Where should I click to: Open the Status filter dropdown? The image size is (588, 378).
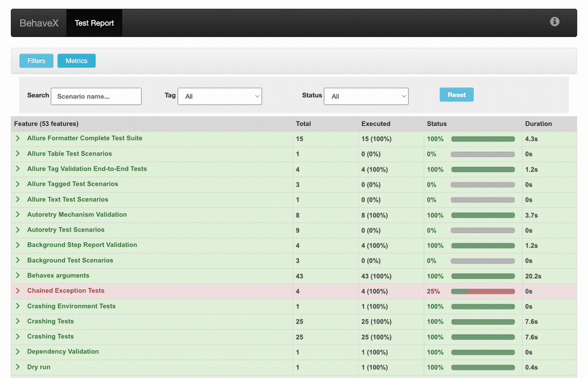click(x=366, y=96)
